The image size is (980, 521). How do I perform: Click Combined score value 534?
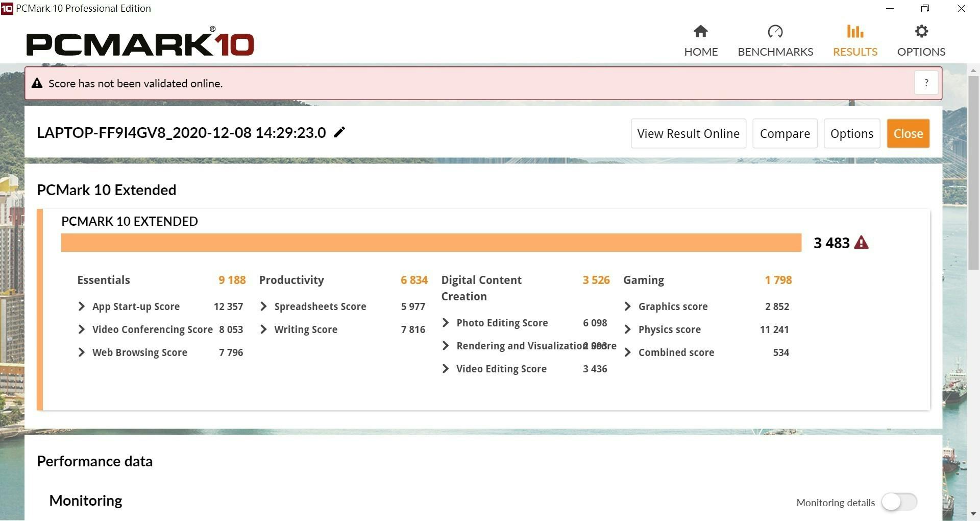(x=781, y=352)
